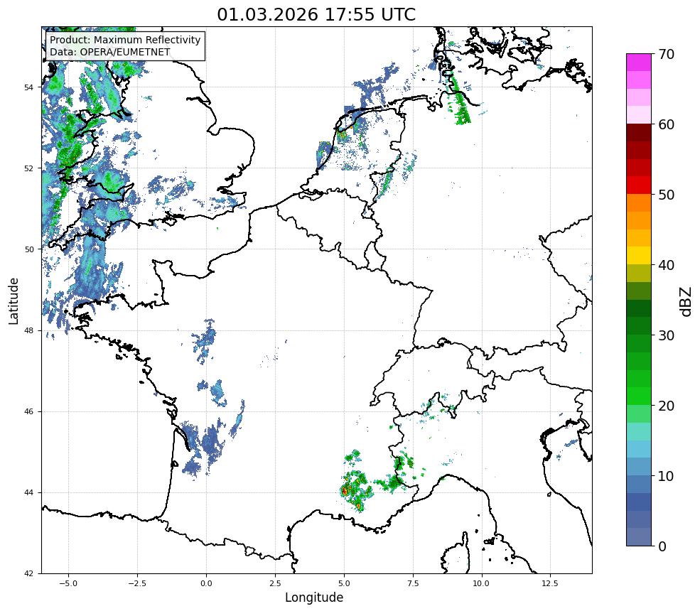Image resolution: width=700 pixels, height=611 pixels.
Task: Click the 'Latitude' axis label
Action: coord(14,301)
